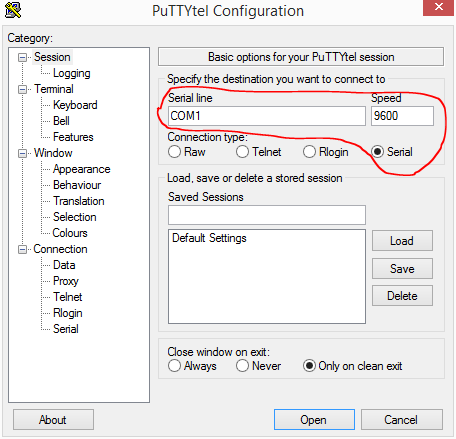Select Default Settings in session list
The width and height of the screenshot is (456, 439).
[209, 238]
